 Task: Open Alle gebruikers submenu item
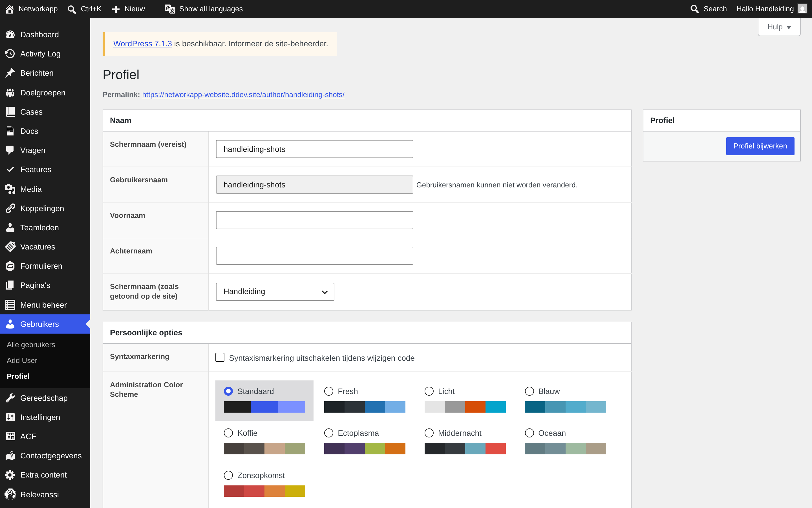point(31,345)
